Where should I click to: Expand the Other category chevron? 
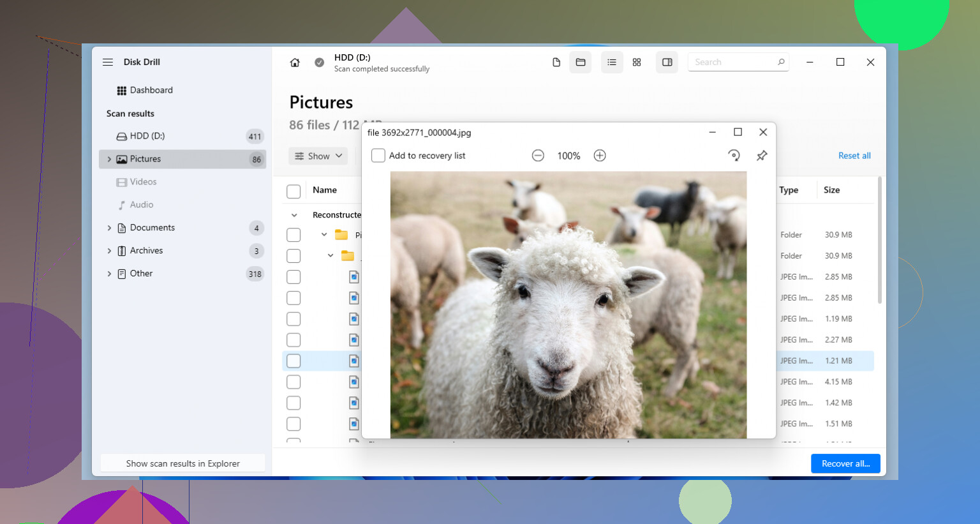point(109,274)
